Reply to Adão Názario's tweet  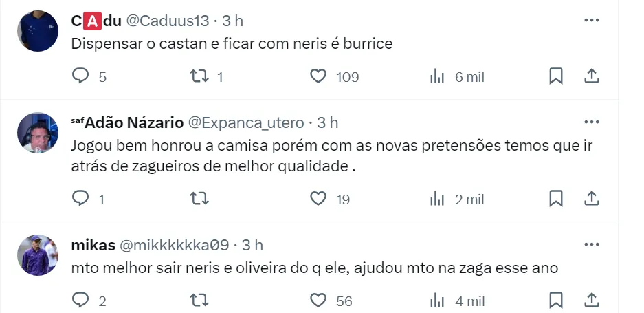(81, 199)
